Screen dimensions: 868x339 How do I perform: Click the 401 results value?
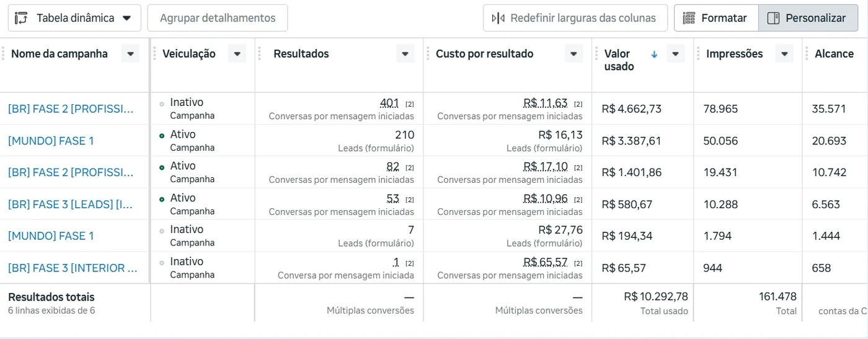389,103
